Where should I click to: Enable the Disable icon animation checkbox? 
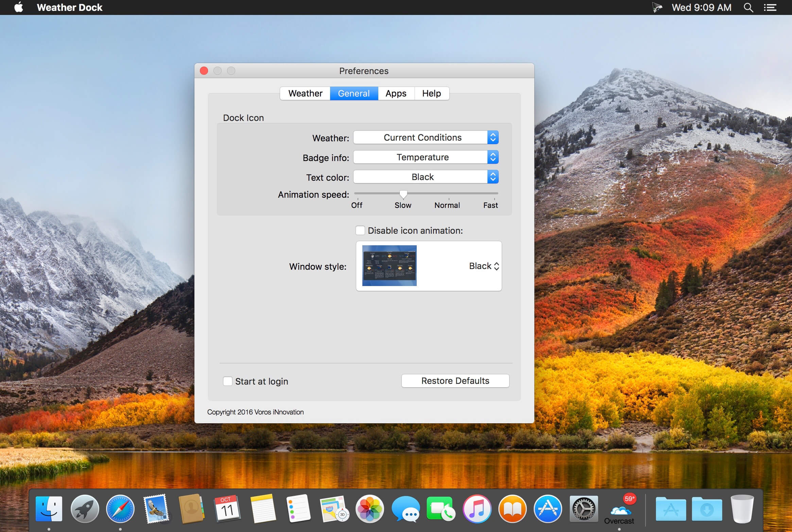pyautogui.click(x=360, y=230)
